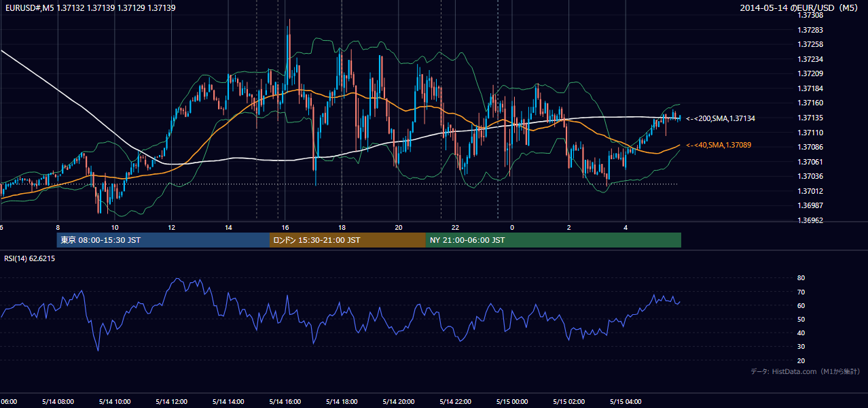Click price level 1.37184 on axis
The width and height of the screenshot is (868, 408).
click(810, 88)
